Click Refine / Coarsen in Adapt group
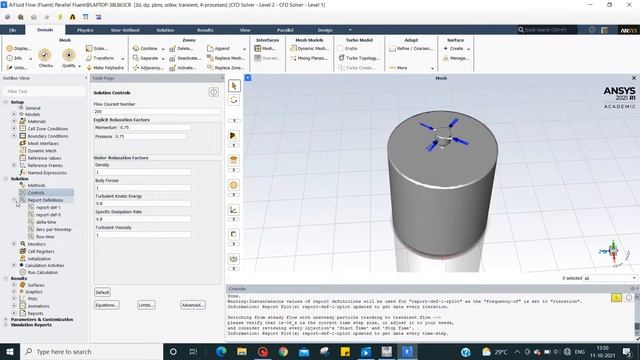 coord(411,48)
